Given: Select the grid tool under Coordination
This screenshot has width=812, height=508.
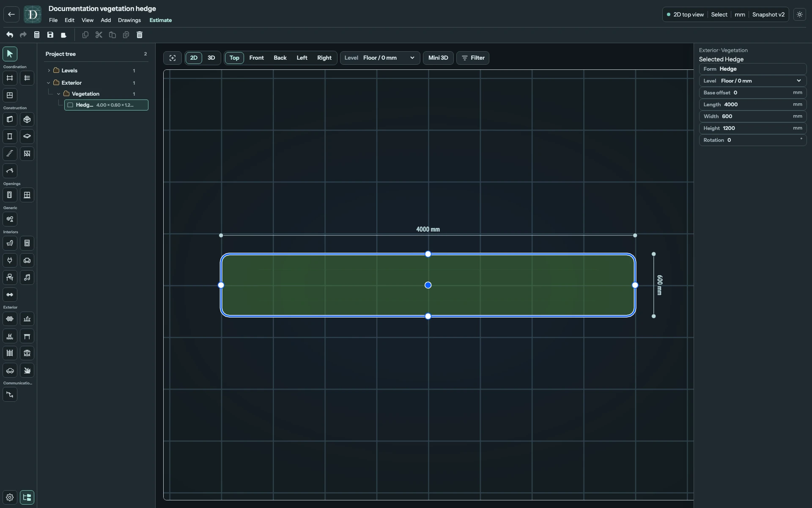Looking at the screenshot, I should (10, 78).
